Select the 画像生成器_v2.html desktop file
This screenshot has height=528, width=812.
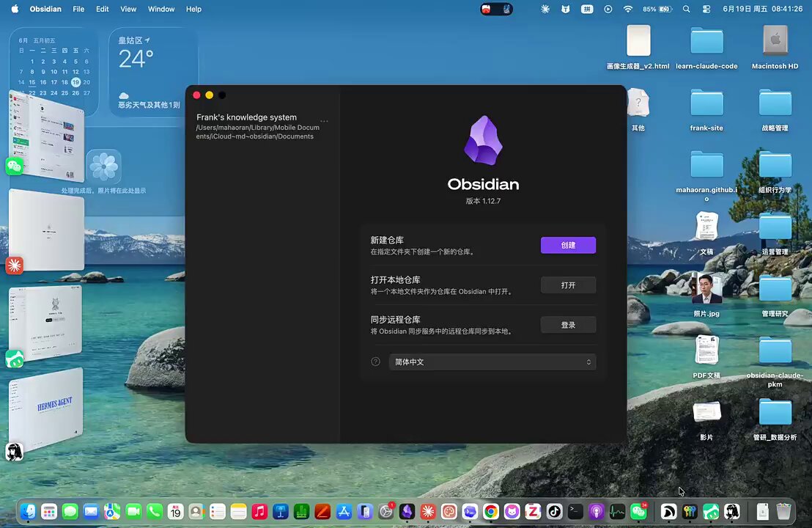pos(638,40)
